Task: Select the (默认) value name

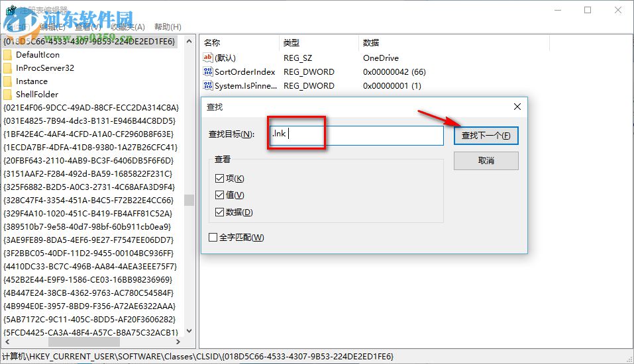Action: pyautogui.click(x=225, y=58)
